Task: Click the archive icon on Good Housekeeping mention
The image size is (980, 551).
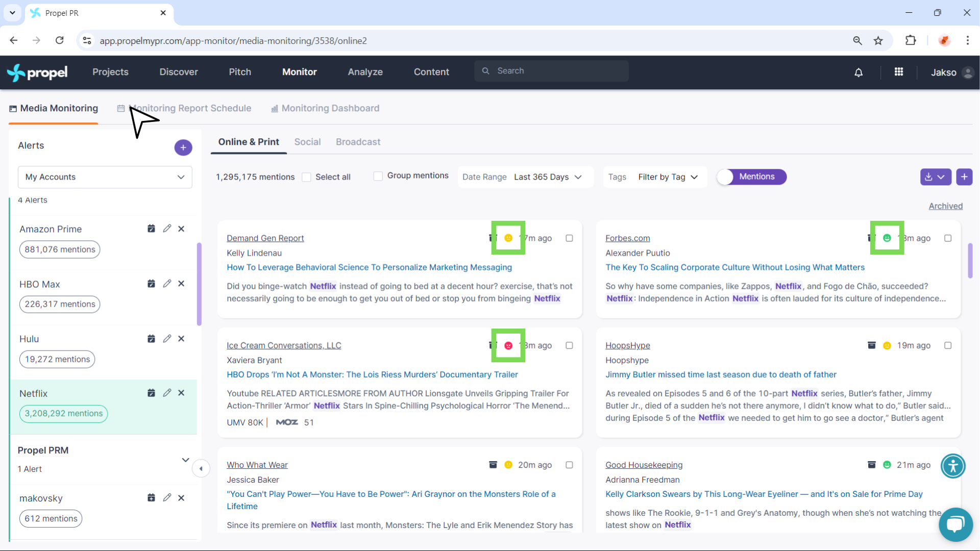Action: pyautogui.click(x=872, y=465)
